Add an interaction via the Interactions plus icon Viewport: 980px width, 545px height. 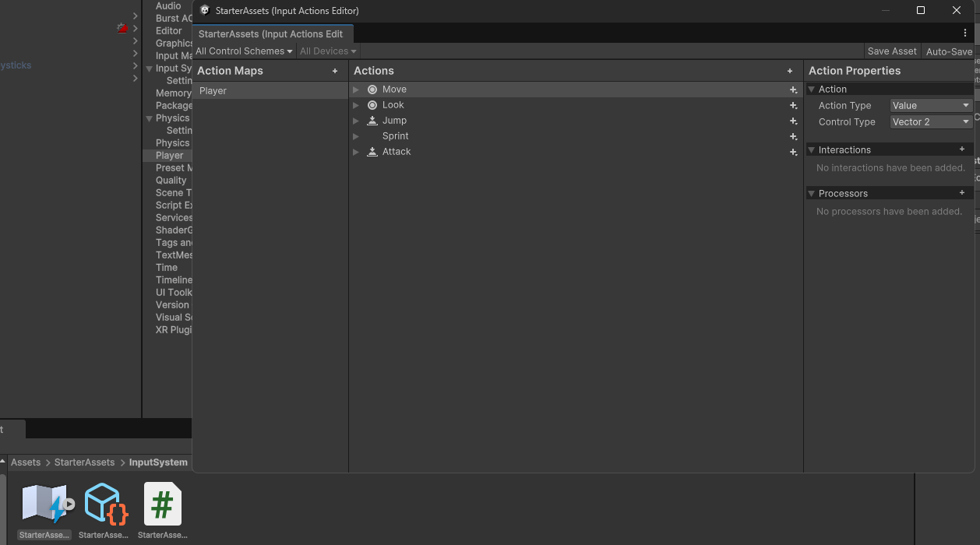coord(963,149)
